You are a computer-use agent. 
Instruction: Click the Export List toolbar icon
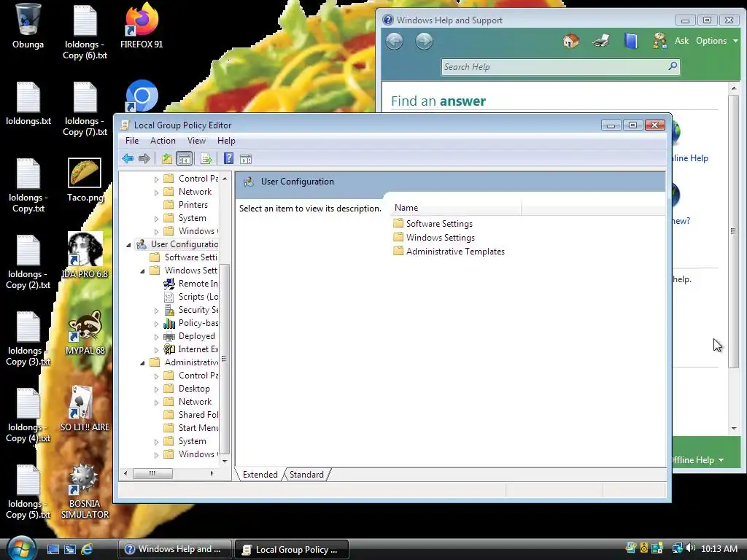[x=206, y=158]
